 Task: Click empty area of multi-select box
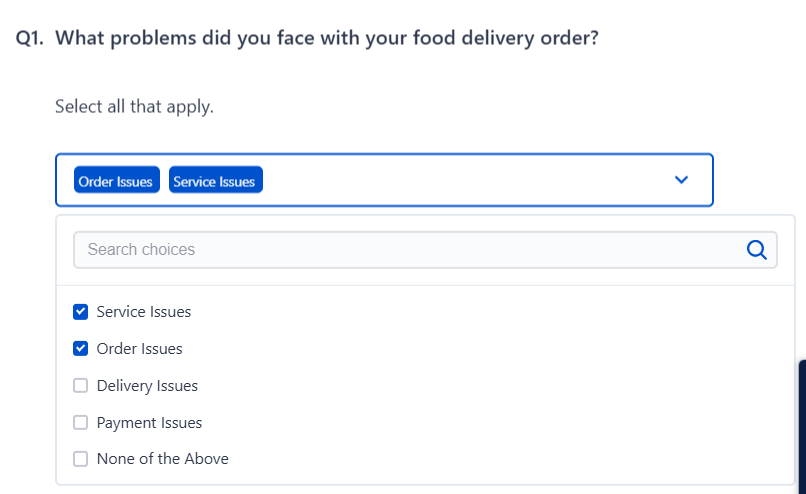460,181
